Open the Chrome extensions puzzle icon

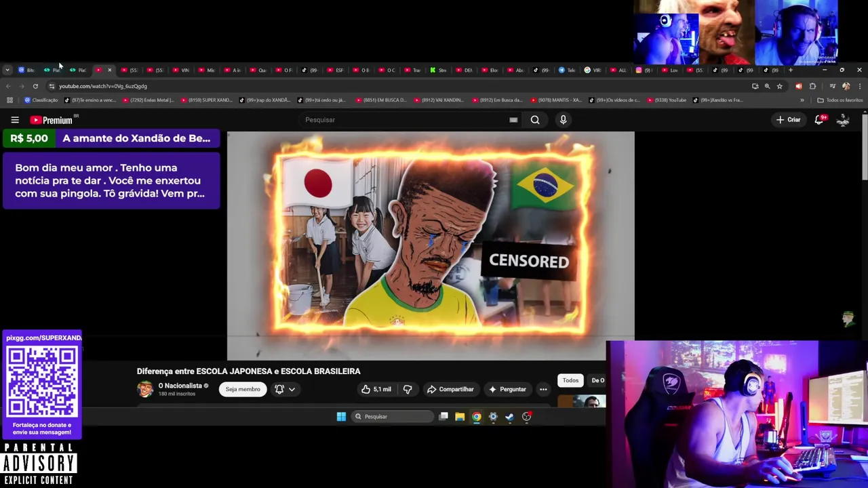[812, 86]
